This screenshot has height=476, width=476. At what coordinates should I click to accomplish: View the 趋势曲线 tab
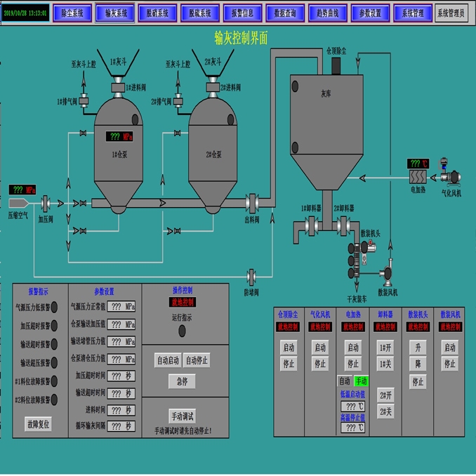point(328,13)
